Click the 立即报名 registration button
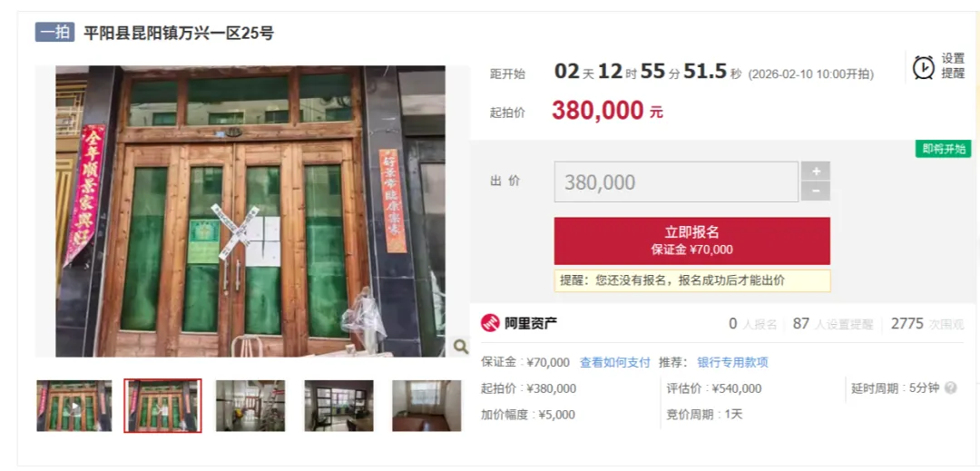Image resolution: width=980 pixels, height=471 pixels. 691,241
